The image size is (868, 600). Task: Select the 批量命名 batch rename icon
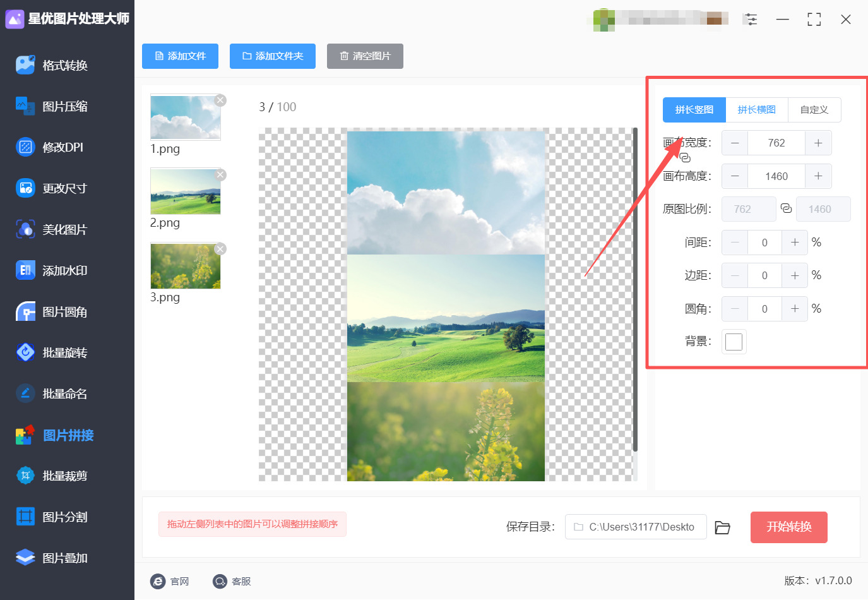click(25, 393)
